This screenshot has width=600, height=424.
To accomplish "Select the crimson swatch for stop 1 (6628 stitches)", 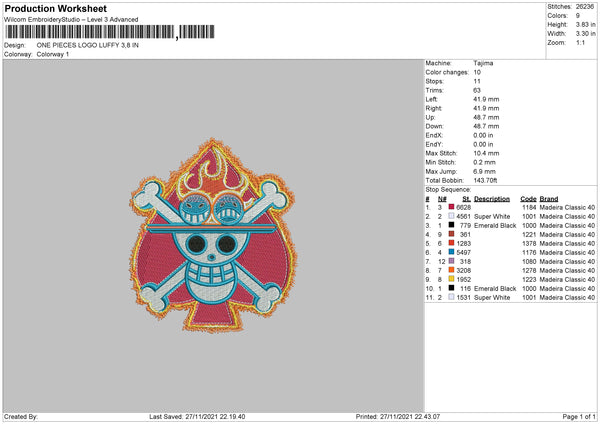I will 452,207.
